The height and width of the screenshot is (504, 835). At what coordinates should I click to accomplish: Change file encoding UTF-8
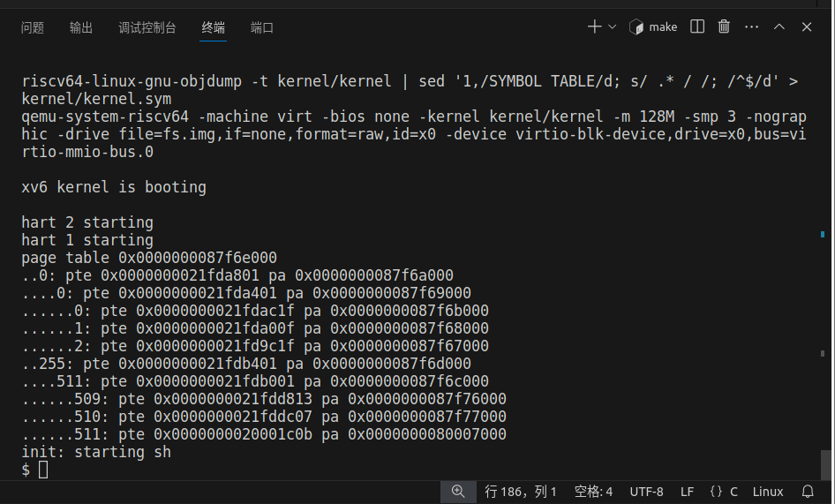[x=646, y=492]
